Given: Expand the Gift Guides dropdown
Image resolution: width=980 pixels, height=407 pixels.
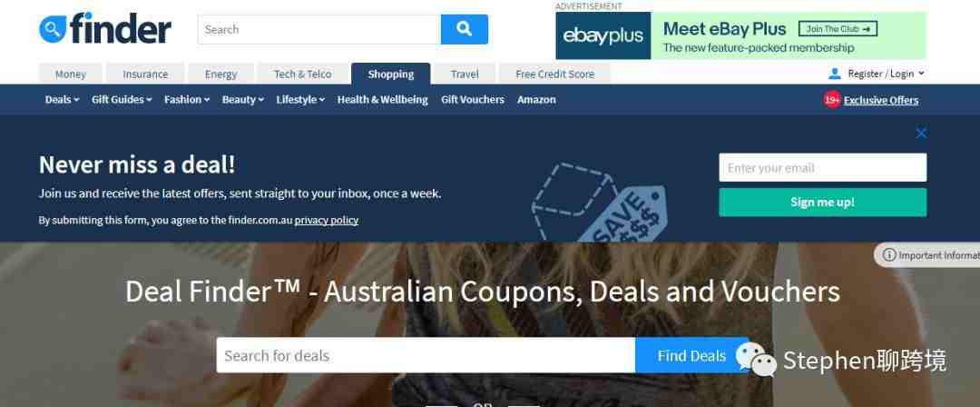Looking at the screenshot, I should point(122,100).
